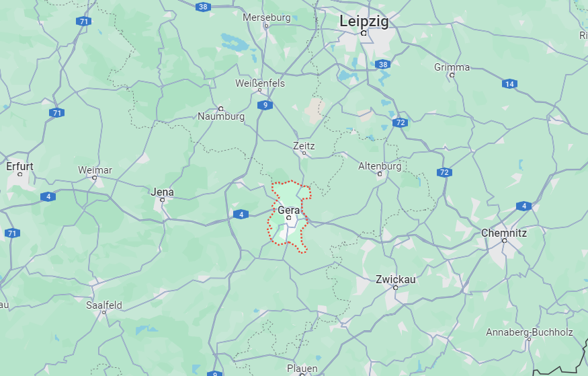Click the Leipzig city label
This screenshot has height=376, width=588.
pyautogui.click(x=364, y=22)
